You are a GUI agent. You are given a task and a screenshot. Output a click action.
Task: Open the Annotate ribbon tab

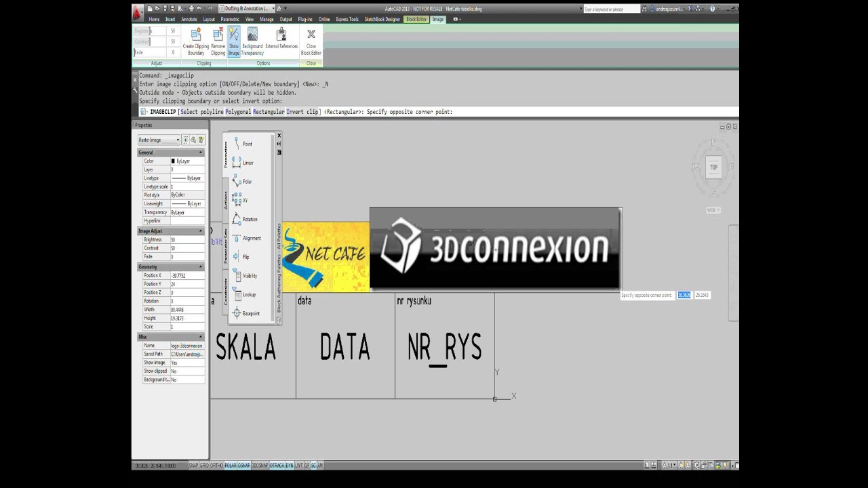pos(189,19)
